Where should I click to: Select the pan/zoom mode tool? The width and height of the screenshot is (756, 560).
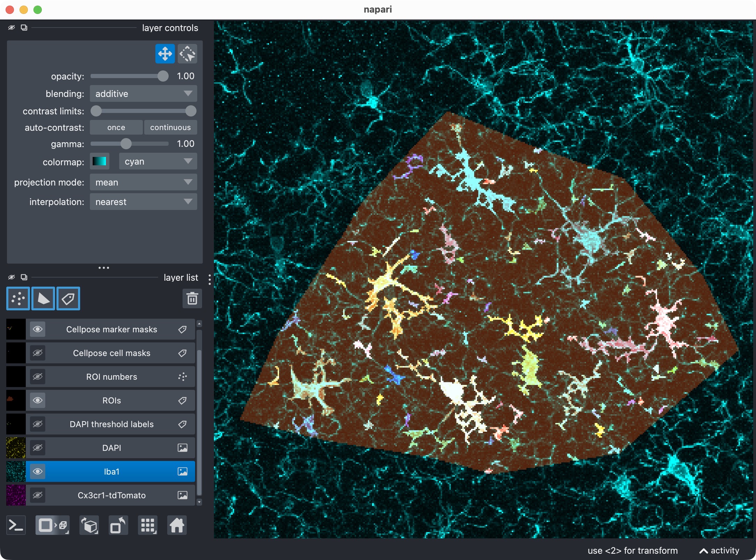click(x=165, y=54)
